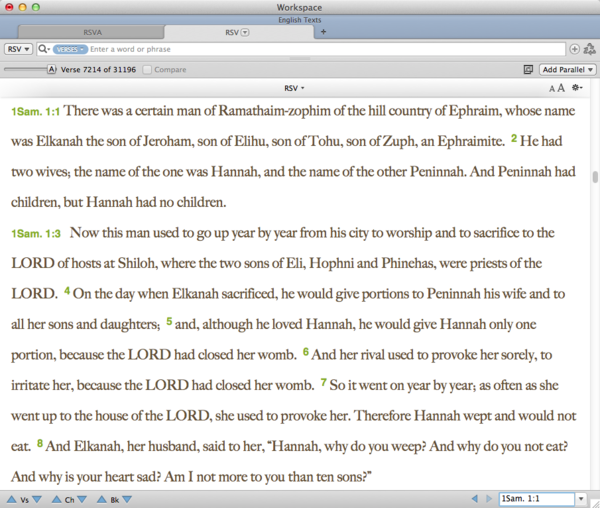This screenshot has height=508, width=600.
Task: Click the 1Sam. 1:1 verse reference
Action: point(36,111)
